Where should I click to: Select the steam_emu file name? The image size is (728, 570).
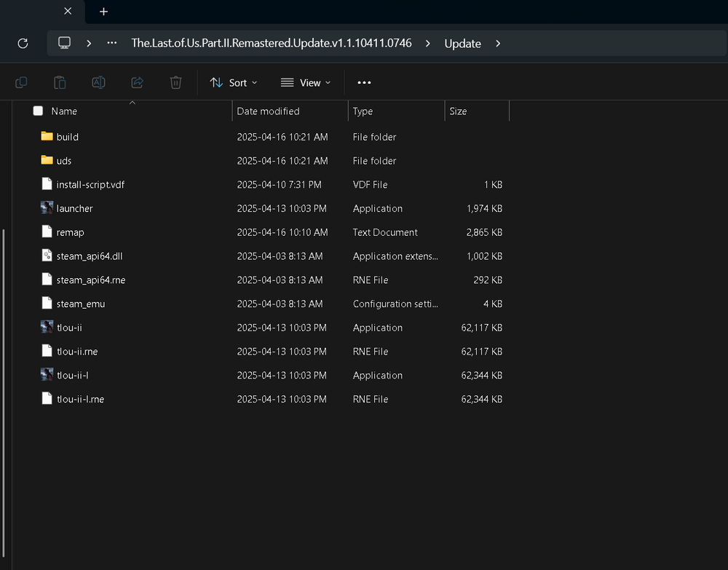coord(81,304)
